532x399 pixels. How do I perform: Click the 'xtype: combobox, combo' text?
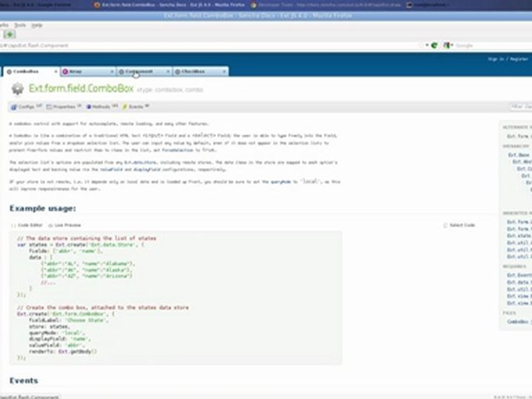[x=170, y=90]
